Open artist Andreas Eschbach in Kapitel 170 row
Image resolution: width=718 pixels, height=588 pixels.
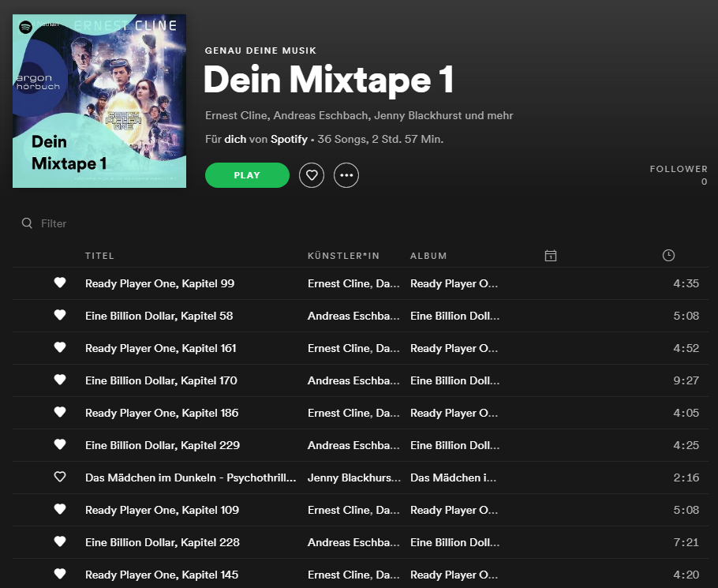(x=353, y=380)
